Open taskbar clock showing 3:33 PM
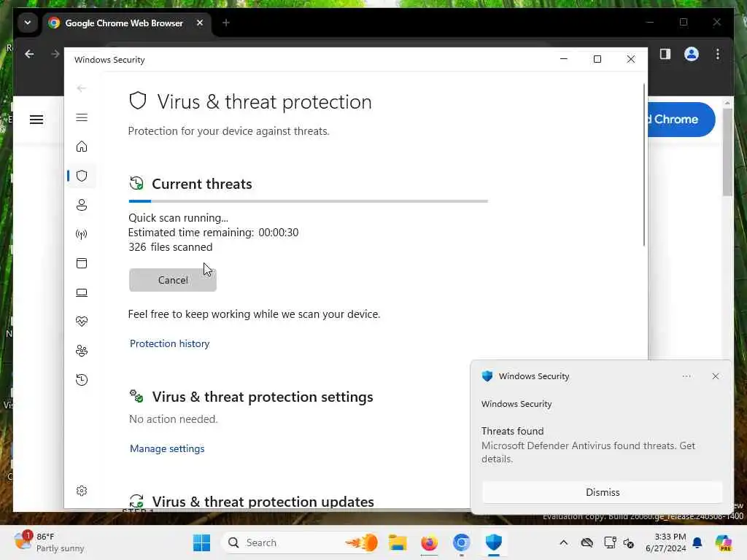 [665, 542]
